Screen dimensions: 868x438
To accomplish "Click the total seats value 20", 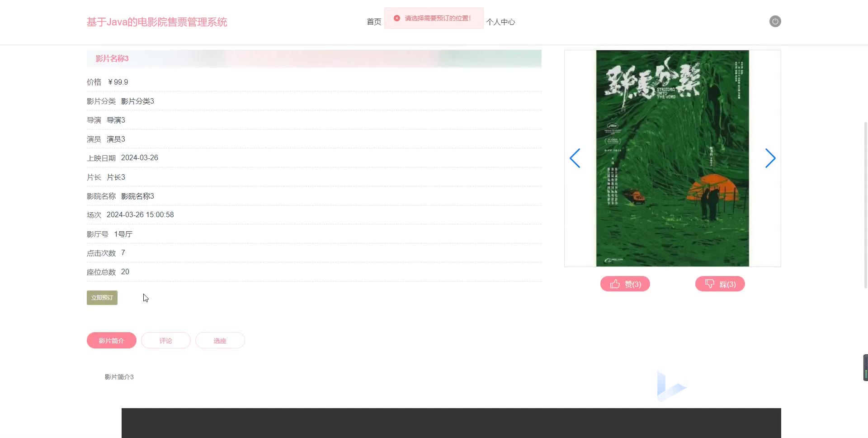I will click(125, 271).
